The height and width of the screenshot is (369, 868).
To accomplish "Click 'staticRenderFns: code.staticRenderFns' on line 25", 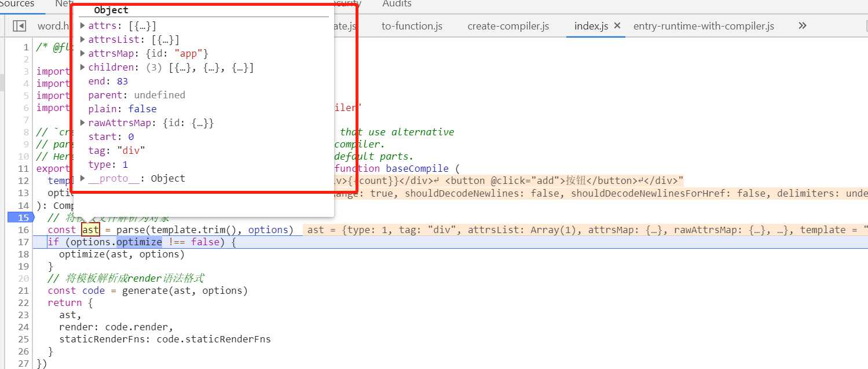I will point(165,339).
